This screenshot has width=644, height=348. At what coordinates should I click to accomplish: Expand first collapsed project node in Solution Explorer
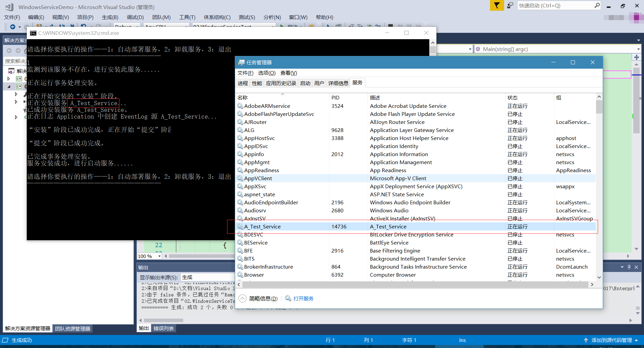tap(9, 79)
